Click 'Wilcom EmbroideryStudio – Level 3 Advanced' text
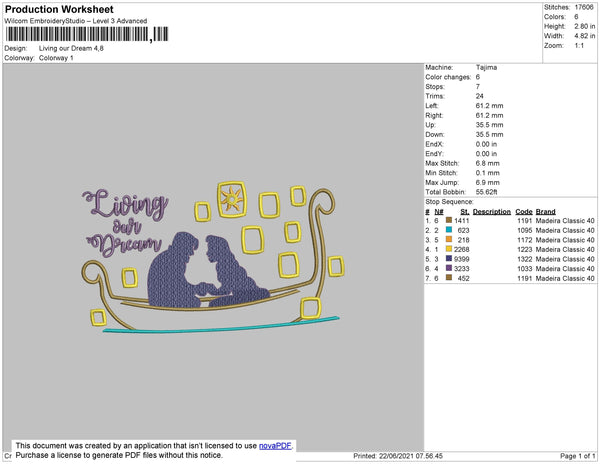600x464 pixels. pyautogui.click(x=76, y=21)
